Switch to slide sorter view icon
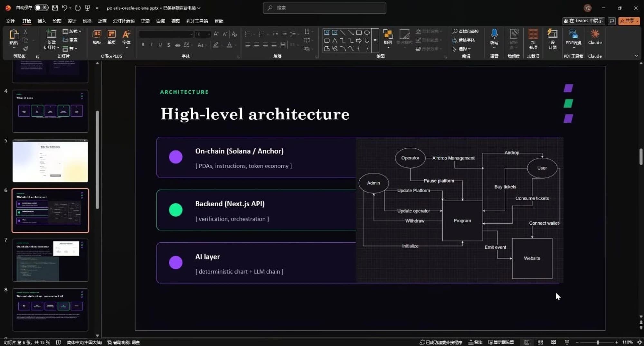 540,342
